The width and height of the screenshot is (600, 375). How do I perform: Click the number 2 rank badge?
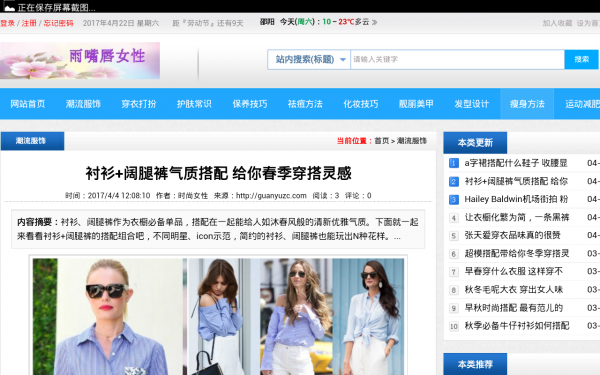point(453,181)
